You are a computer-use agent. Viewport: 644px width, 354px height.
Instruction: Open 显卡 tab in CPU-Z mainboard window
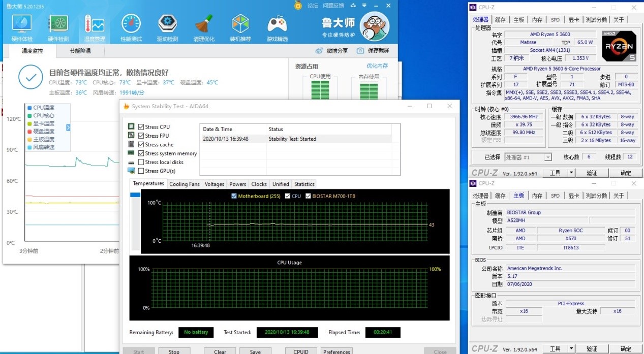pos(573,196)
